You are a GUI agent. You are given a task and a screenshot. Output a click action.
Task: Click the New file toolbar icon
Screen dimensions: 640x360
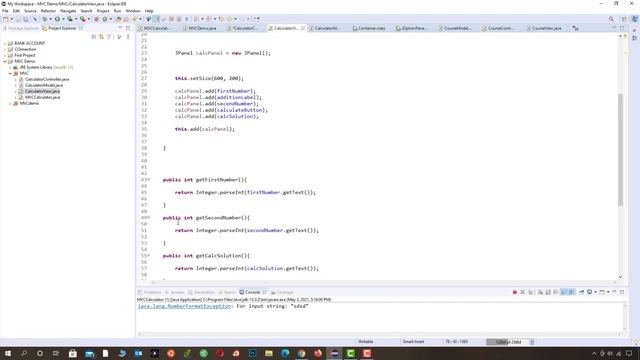coord(5,19)
